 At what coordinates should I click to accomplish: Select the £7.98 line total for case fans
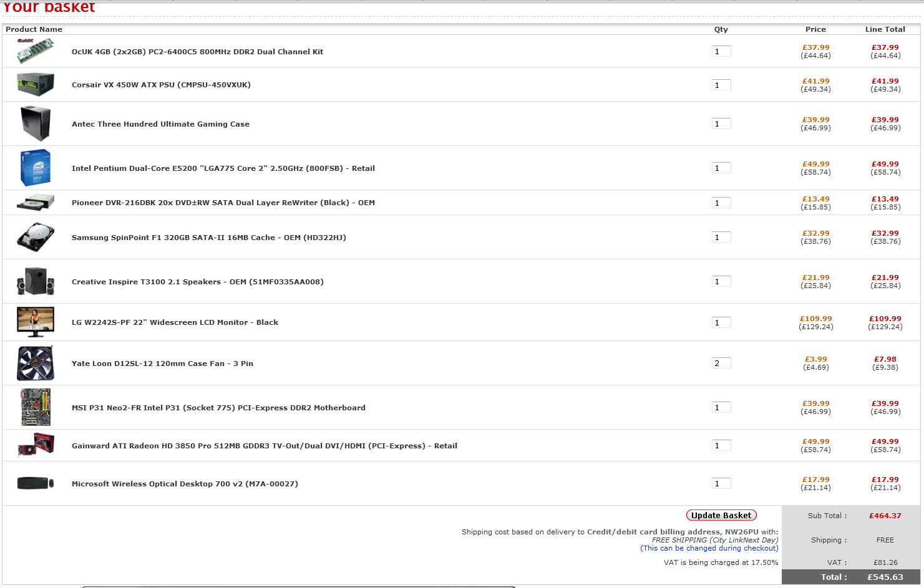[885, 359]
